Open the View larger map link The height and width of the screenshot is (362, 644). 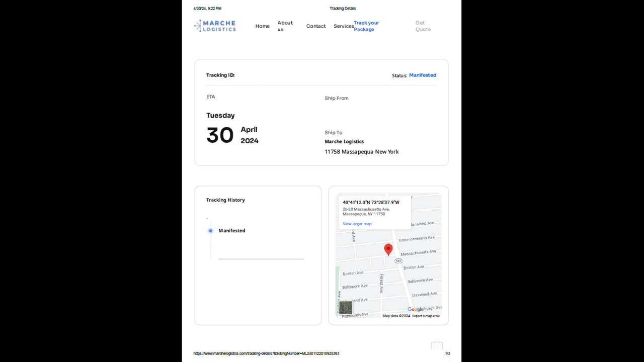(357, 224)
